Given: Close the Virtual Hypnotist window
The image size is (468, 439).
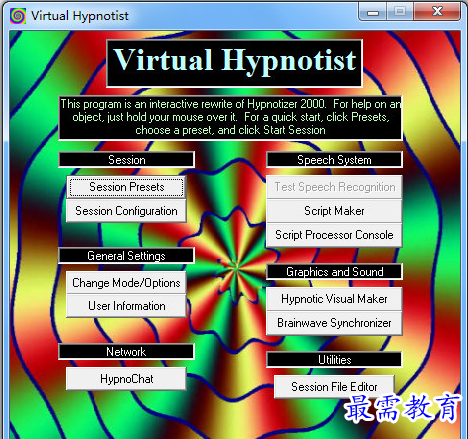Looking at the screenshot, I should click(x=437, y=12).
